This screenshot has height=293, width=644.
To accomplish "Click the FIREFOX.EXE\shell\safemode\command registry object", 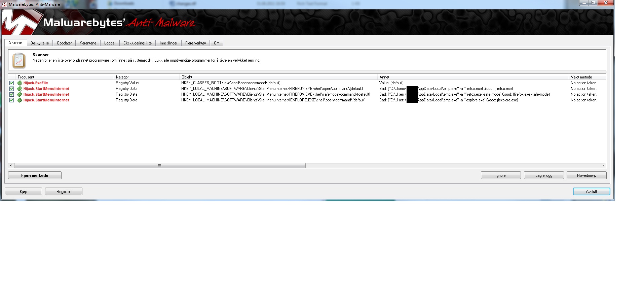I will click(x=276, y=94).
